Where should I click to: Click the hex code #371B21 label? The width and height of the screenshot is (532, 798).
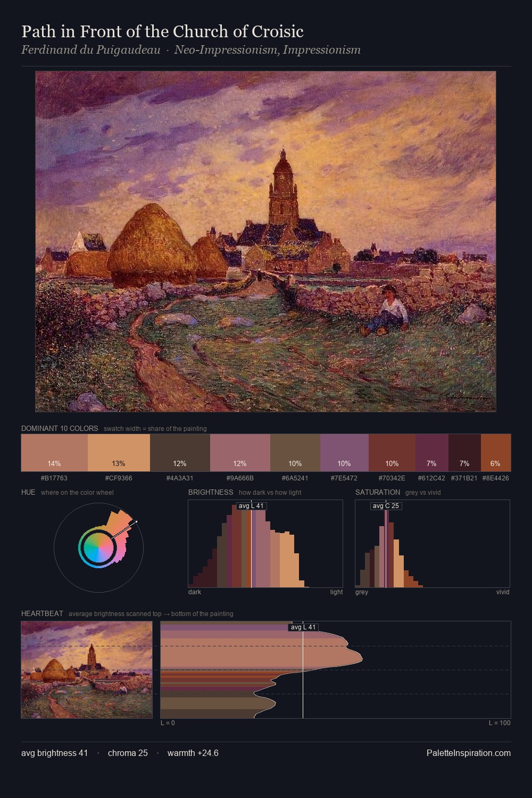(x=464, y=478)
